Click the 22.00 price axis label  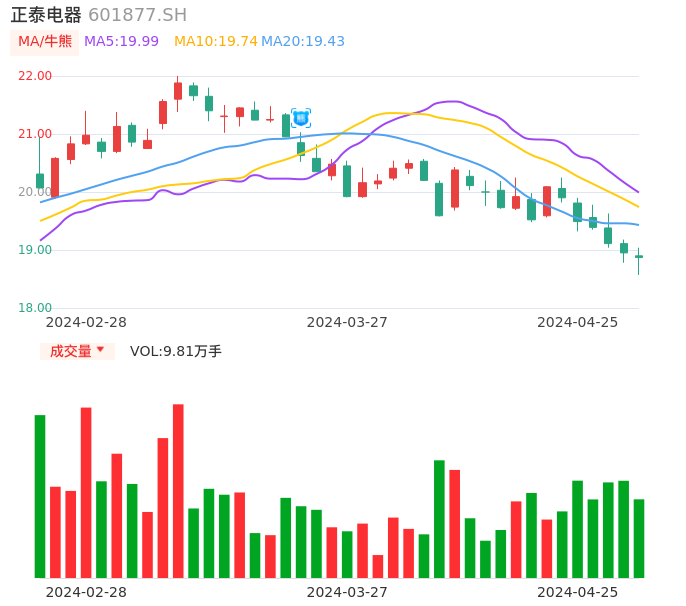click(x=35, y=76)
